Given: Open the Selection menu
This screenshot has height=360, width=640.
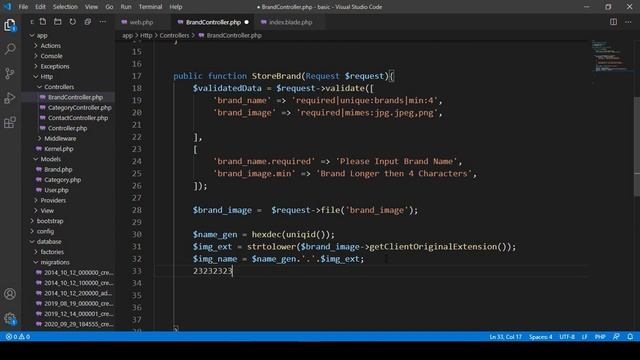Looking at the screenshot, I should click(x=65, y=7).
